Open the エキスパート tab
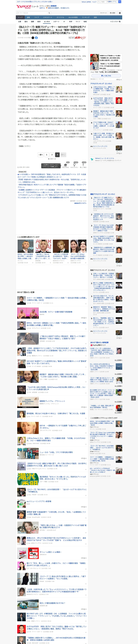Viewport: 138px width, 644px height. point(48,17)
